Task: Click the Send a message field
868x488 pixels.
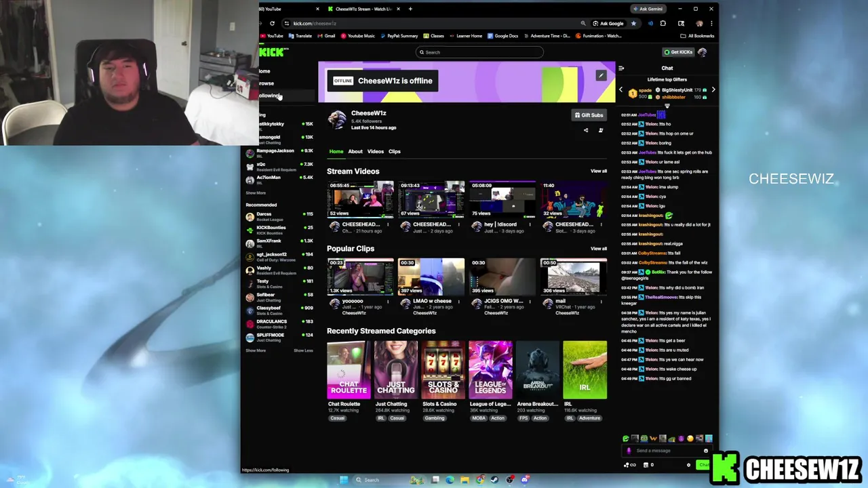Action: coord(667,451)
